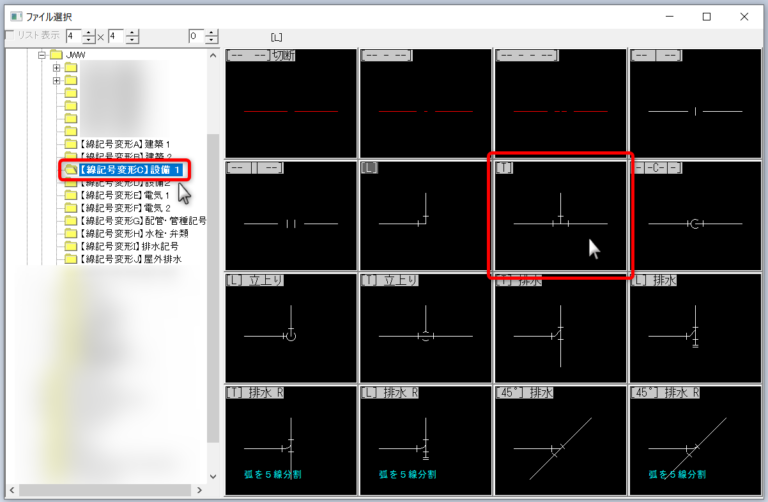Screen dimensions: 768x502
Task: Click folder icon of 【線記号変形J】屋外排水
Action: (x=71, y=259)
